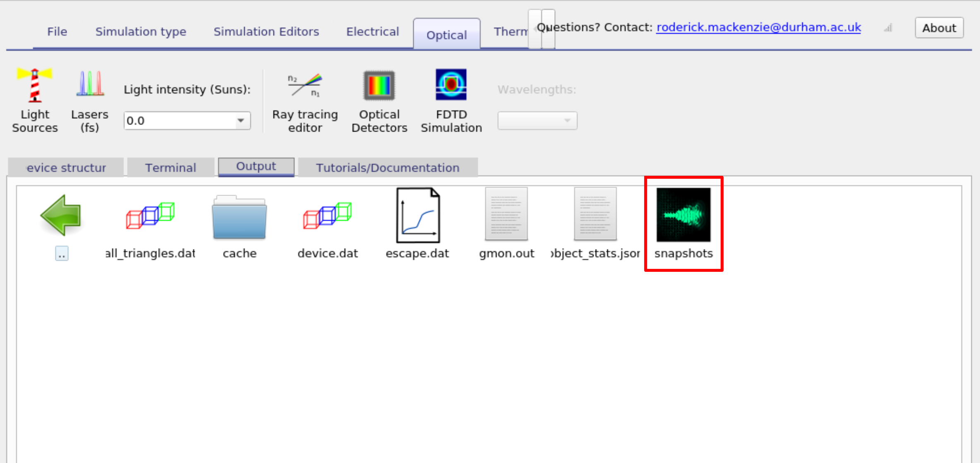
Task: Open the Tutorials/Documentation tab
Action: [x=387, y=167]
